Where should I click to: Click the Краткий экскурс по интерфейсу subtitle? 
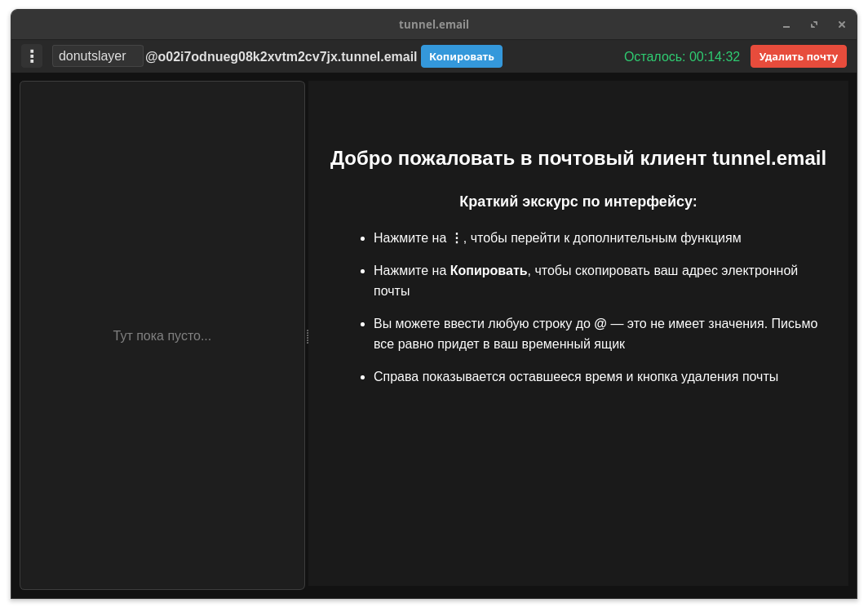tap(578, 201)
